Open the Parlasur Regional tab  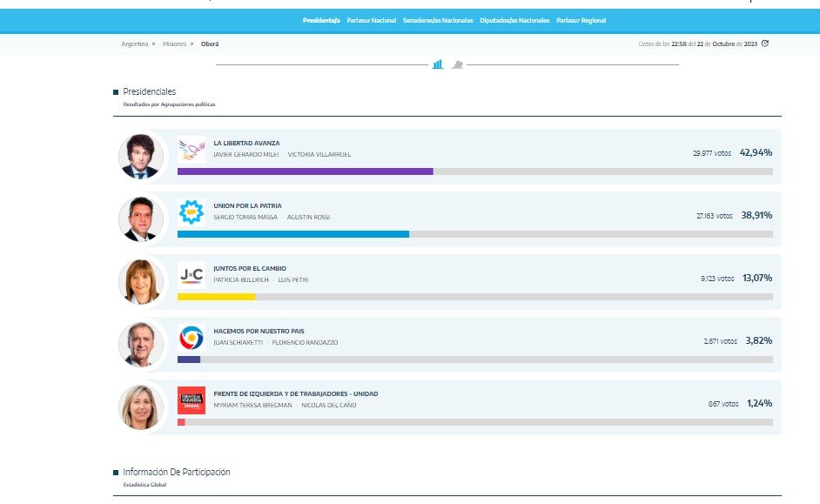point(581,20)
